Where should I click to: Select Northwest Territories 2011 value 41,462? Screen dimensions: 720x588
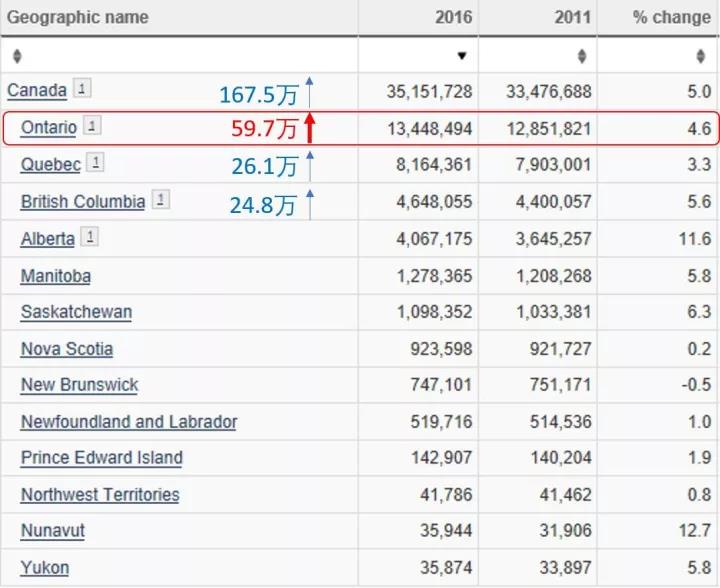(x=565, y=495)
